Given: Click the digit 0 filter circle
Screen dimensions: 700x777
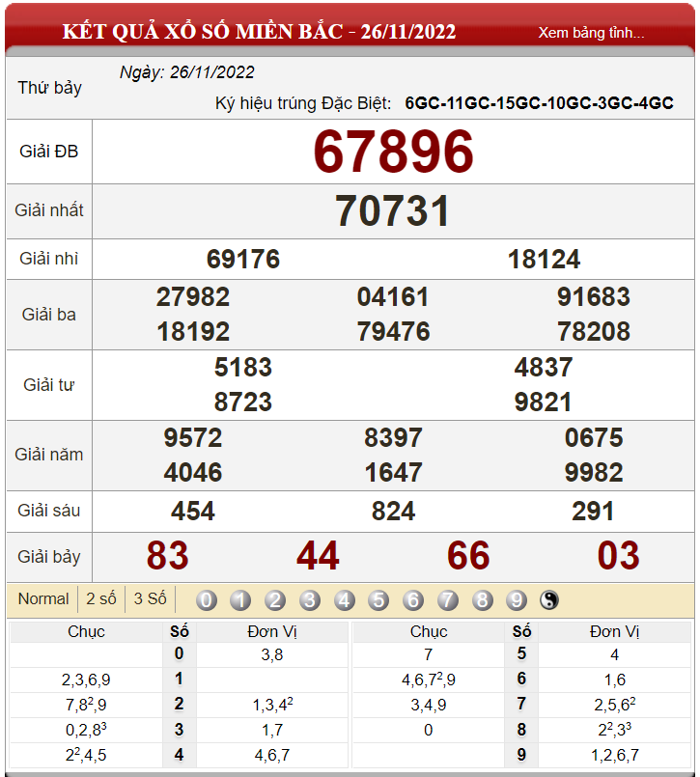Looking at the screenshot, I should (x=207, y=600).
